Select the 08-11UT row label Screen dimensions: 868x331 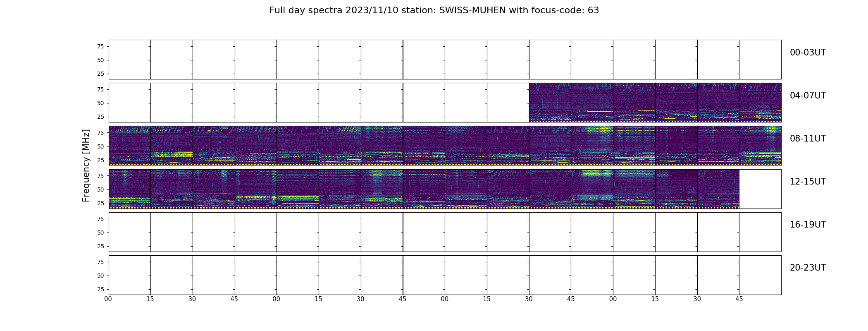[808, 139]
